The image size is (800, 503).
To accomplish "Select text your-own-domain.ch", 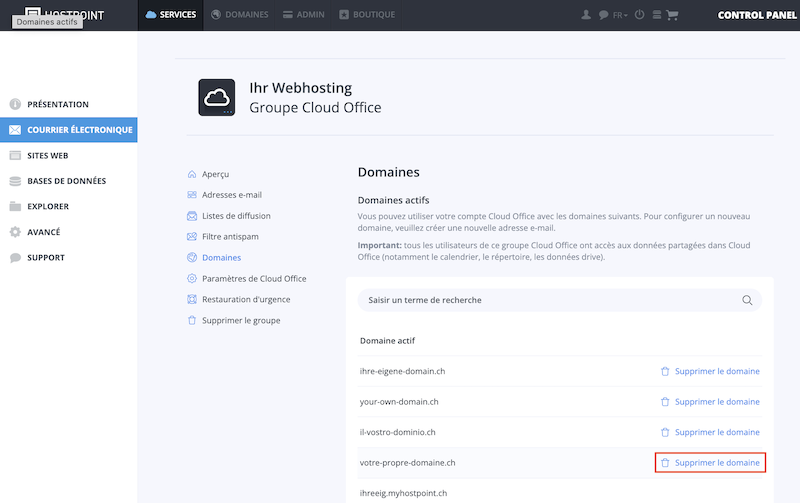I will 399,402.
